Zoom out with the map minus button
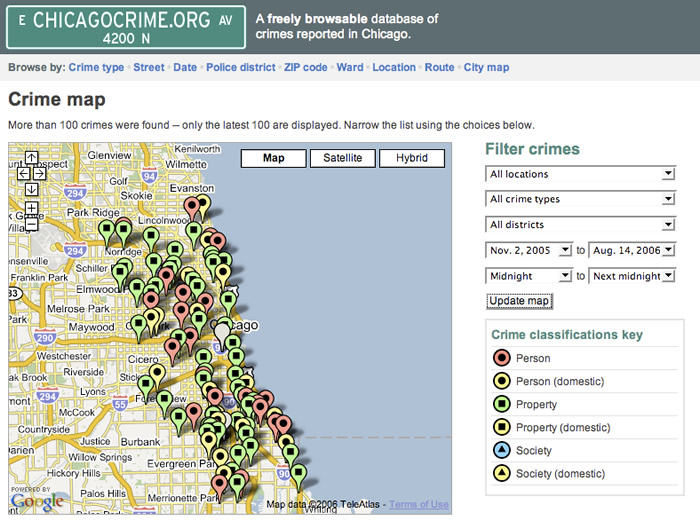The height and width of the screenshot is (521, 700). coord(31,224)
